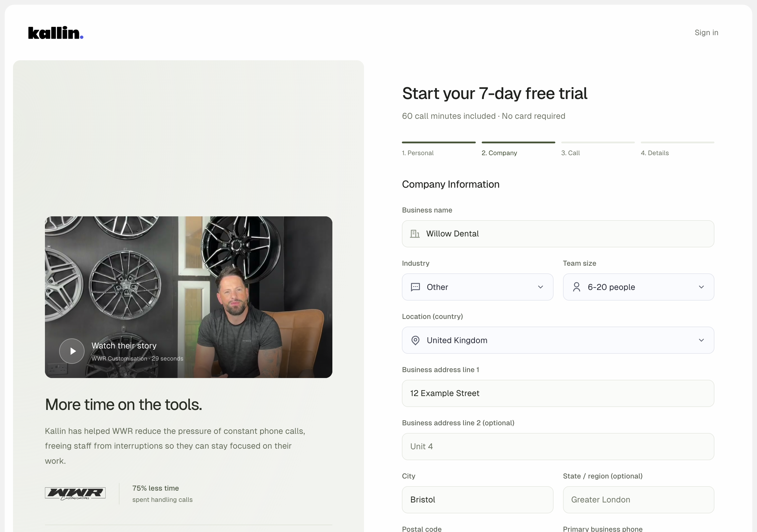757x532 pixels.
Task: Click the chat bubble icon in Industry dropdown
Action: pyautogui.click(x=415, y=287)
